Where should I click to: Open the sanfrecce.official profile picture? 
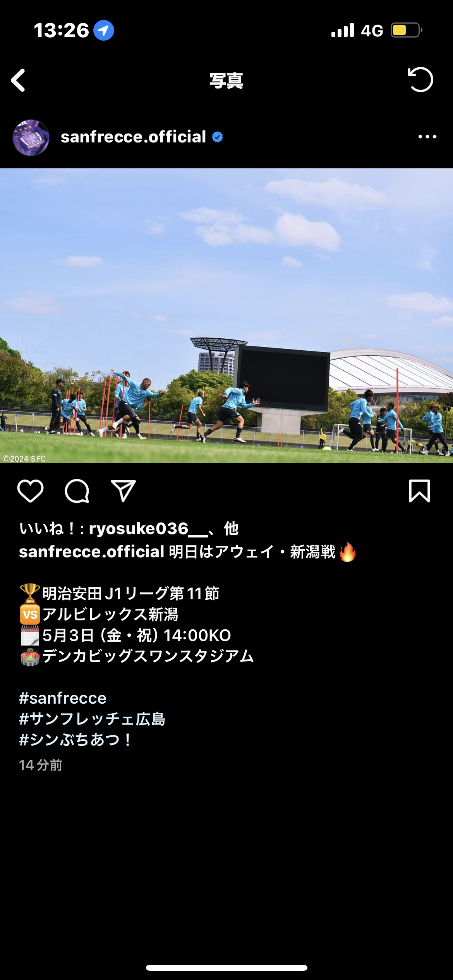31,137
